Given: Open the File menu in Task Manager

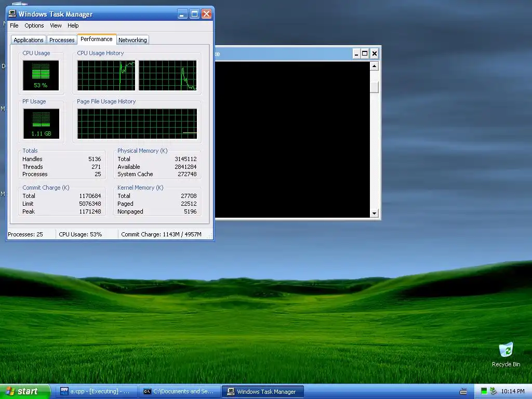Looking at the screenshot, I should (x=14, y=25).
